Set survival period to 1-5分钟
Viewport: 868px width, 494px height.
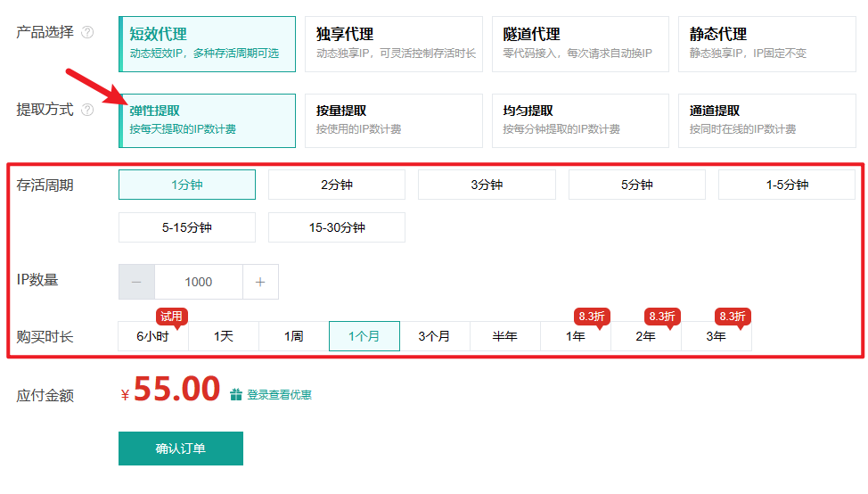pyautogui.click(x=786, y=185)
